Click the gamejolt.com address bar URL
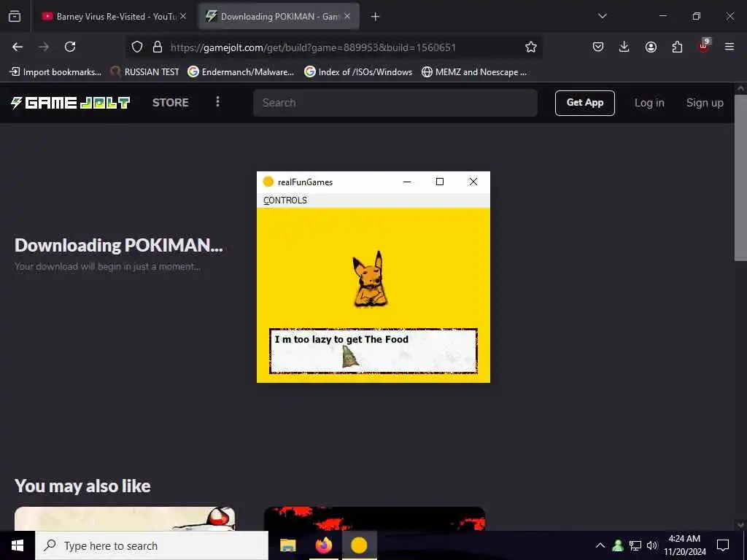Viewport: 747px width, 560px height. coord(313,47)
